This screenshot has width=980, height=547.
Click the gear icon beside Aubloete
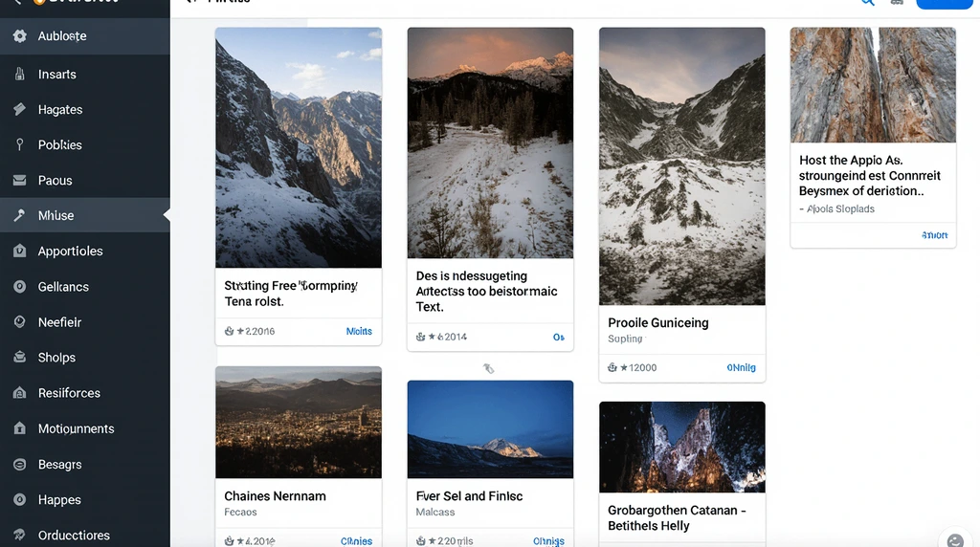[x=19, y=36]
